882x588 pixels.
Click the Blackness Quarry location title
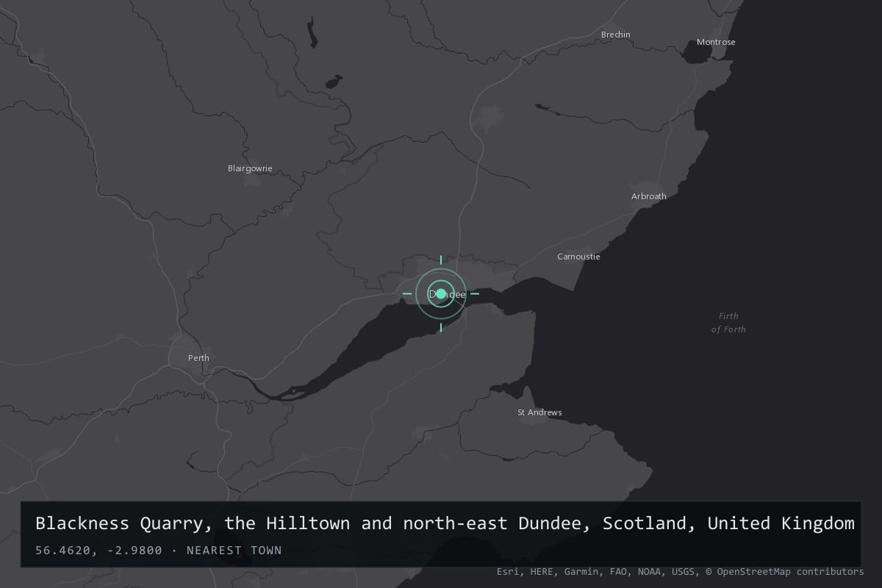445,523
